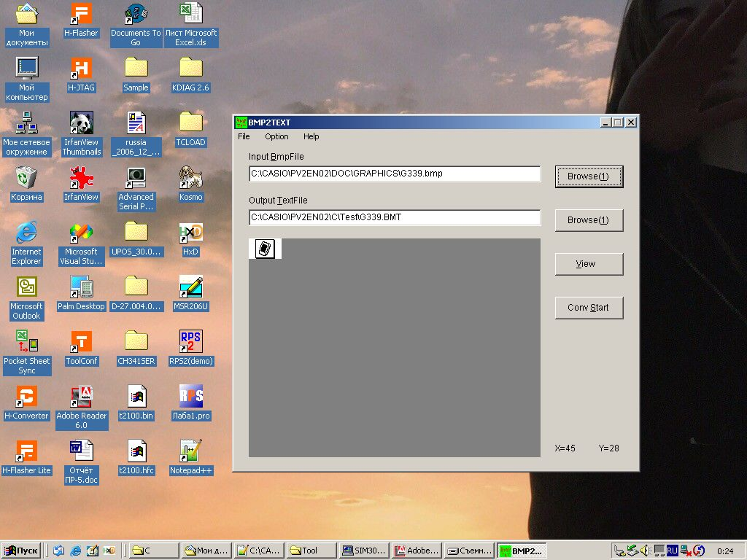Click the bitmap preview thumbnail image
Viewport: 747px width, 560px height.
[265, 249]
